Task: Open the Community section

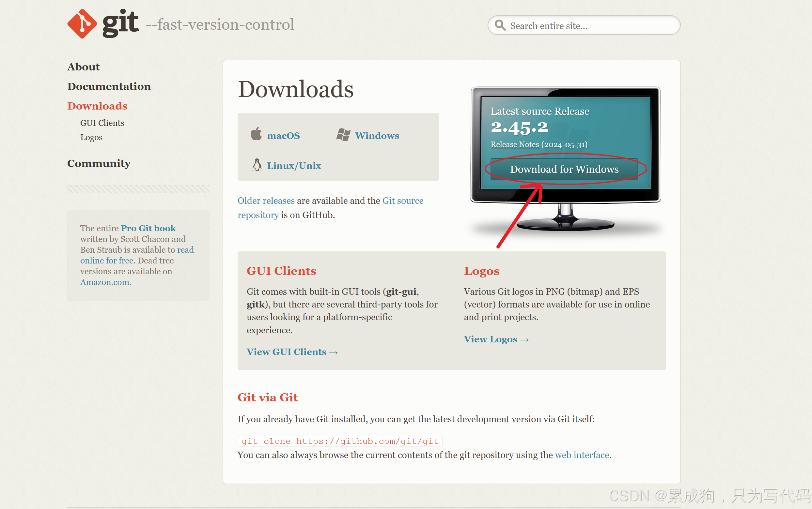Action: tap(99, 163)
